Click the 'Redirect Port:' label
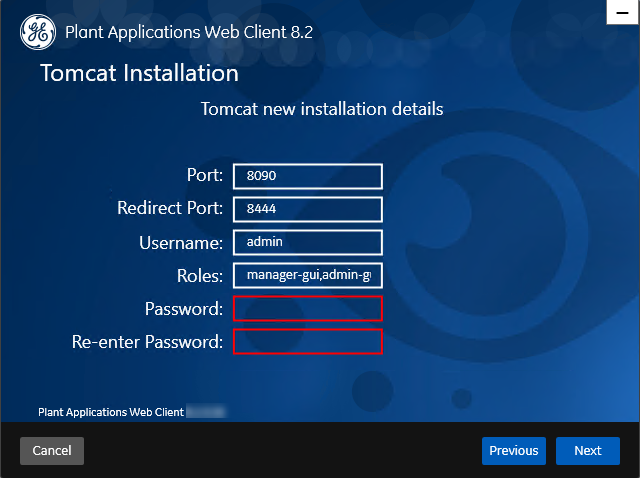 pyautogui.click(x=170, y=208)
